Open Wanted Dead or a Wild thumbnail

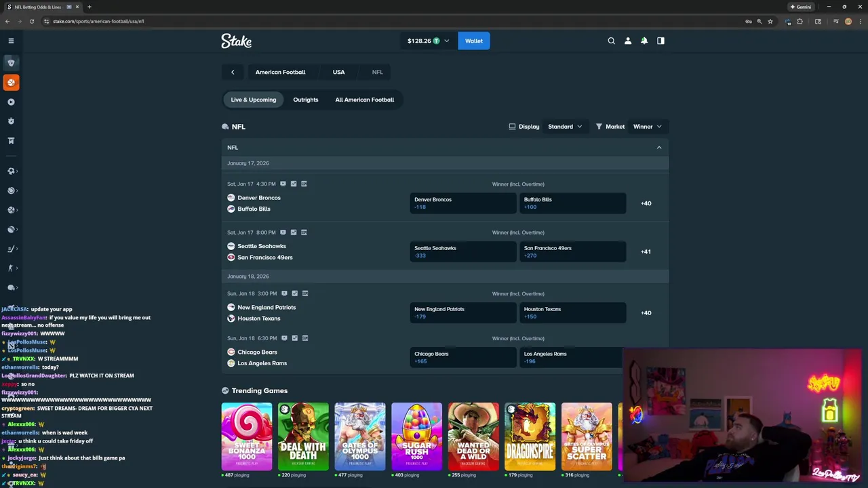coord(473,436)
